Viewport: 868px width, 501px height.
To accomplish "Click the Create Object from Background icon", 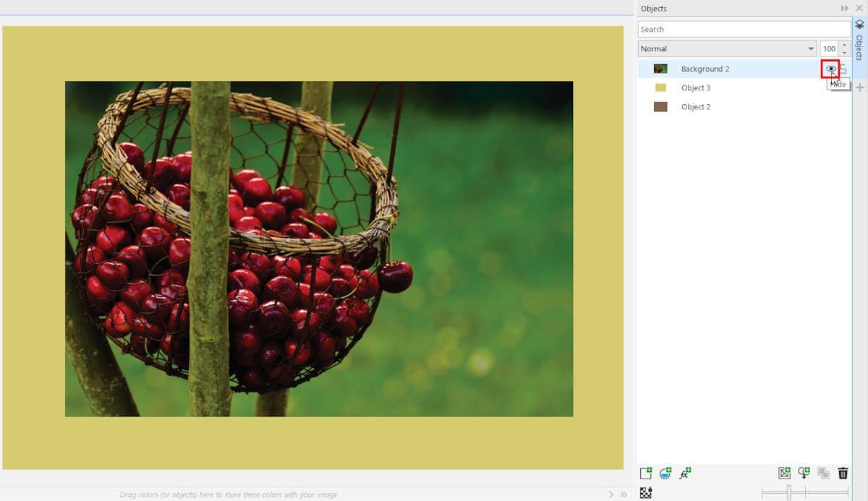I will (784, 472).
